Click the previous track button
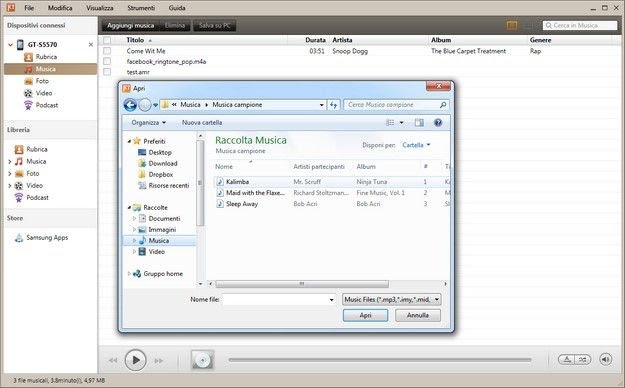This screenshot has width=625, height=388. tap(113, 360)
